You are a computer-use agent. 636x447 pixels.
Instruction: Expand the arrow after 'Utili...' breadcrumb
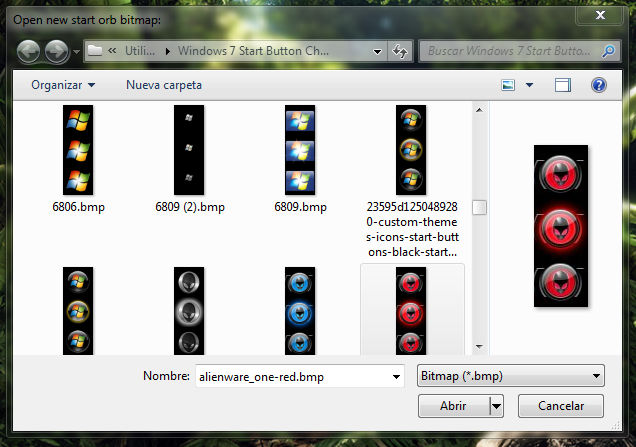168,51
